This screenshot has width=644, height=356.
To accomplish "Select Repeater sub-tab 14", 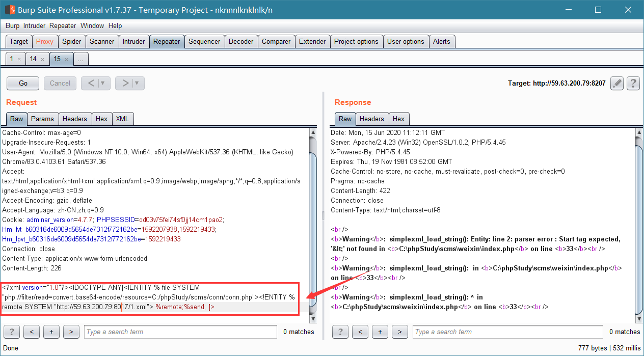I will pos(37,59).
